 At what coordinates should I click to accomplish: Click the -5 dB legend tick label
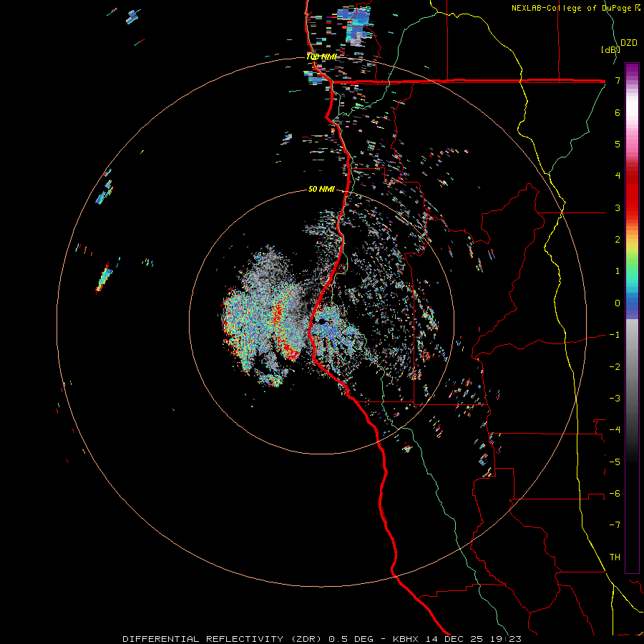click(x=615, y=462)
